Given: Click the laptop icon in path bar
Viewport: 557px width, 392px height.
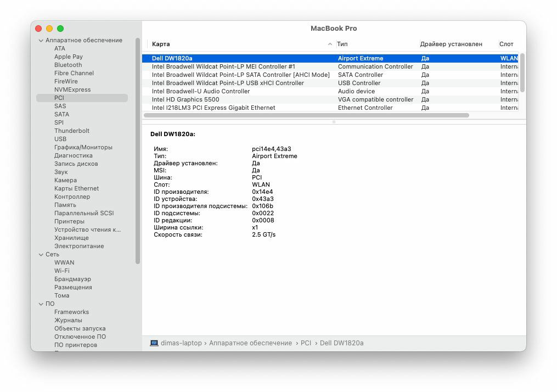Looking at the screenshot, I should pos(154,343).
